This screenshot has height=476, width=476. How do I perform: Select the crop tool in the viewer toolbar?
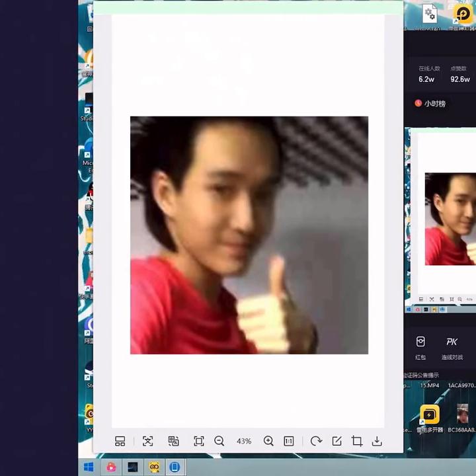tap(357, 441)
